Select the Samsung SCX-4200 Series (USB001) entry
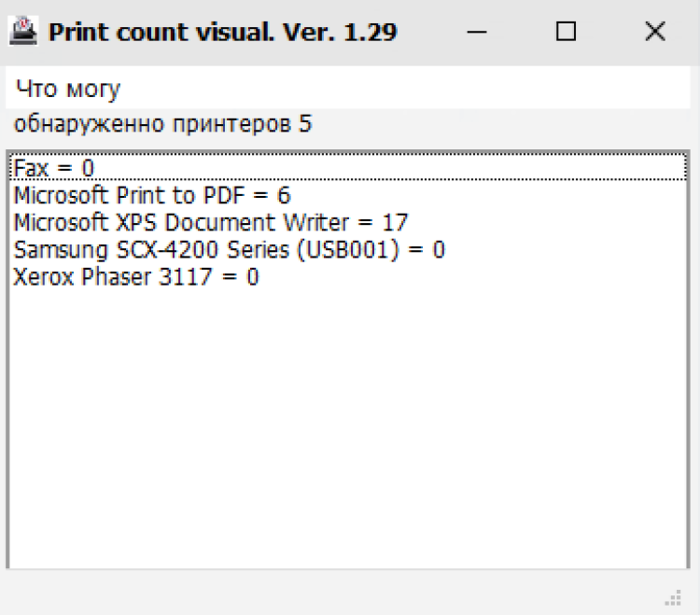This screenshot has height=615, width=700. click(x=348, y=249)
